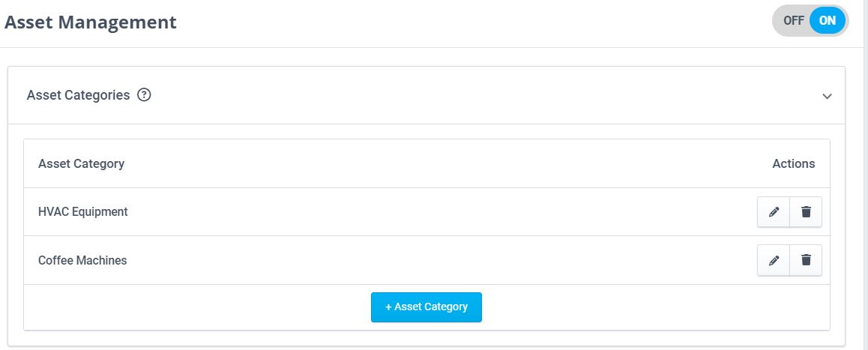Click the Actions column header
This screenshot has width=868, height=350.
click(x=793, y=163)
